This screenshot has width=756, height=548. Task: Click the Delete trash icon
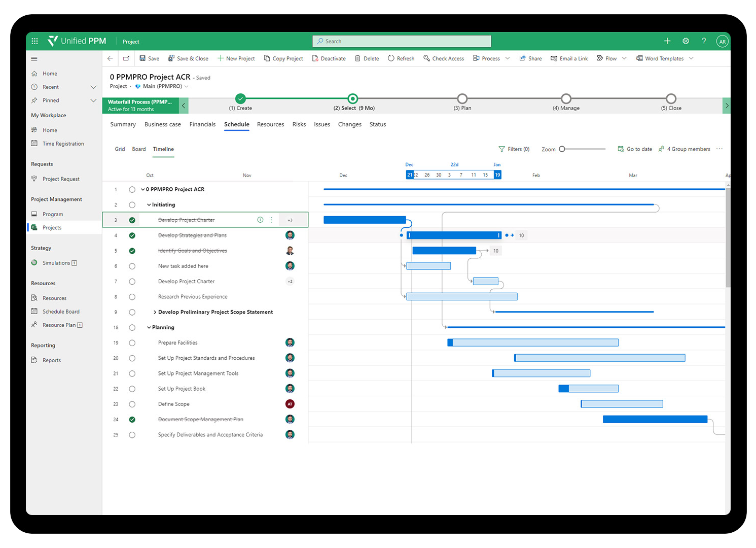tap(357, 58)
